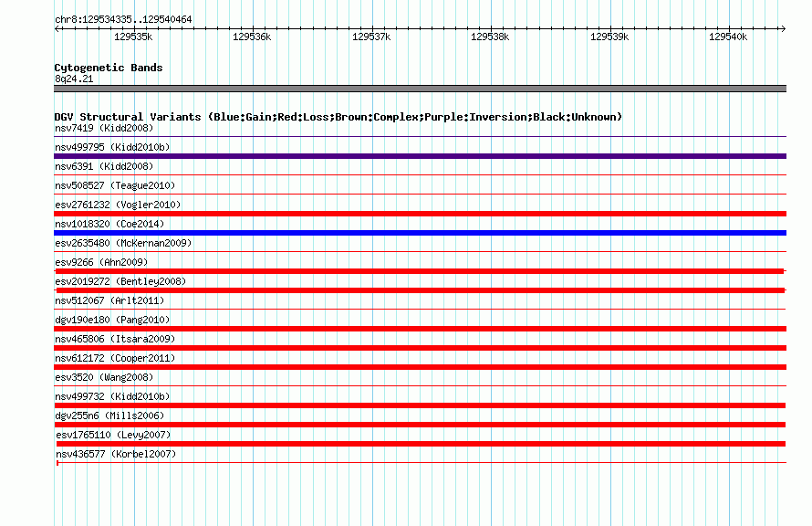Select the red loss bar of esv9266
This screenshot has height=526, width=812.
(420, 271)
